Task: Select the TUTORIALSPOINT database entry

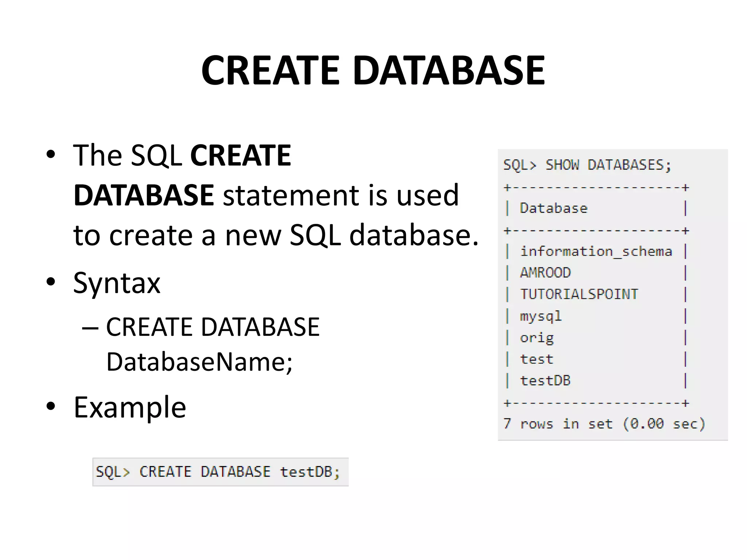Action: [x=579, y=294]
